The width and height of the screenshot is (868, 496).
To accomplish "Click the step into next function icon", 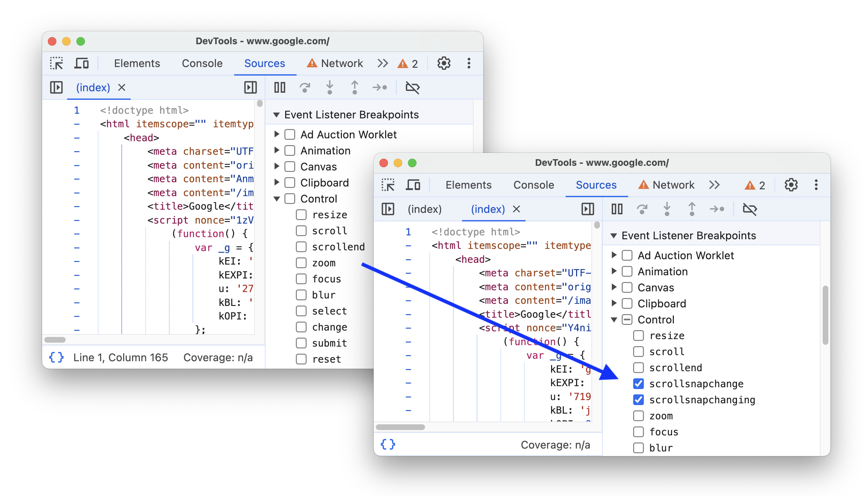I will click(330, 87).
